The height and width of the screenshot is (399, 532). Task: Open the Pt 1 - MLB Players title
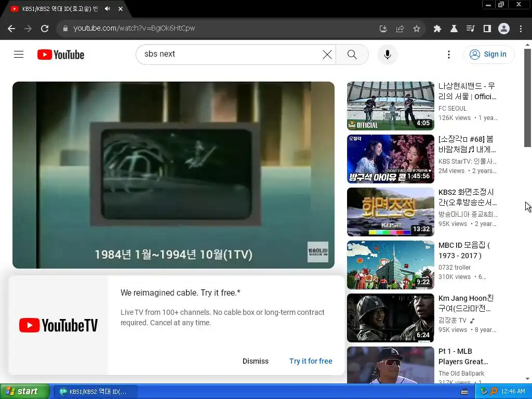click(x=463, y=356)
